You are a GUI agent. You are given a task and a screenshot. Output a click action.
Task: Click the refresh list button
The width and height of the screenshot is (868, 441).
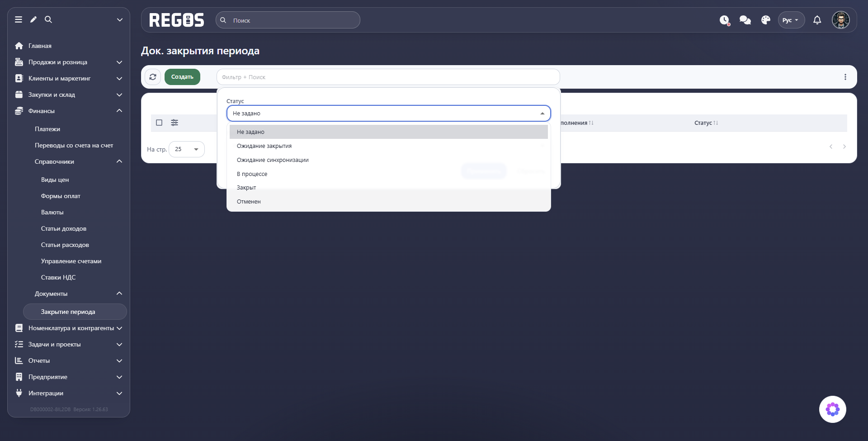[x=153, y=77]
